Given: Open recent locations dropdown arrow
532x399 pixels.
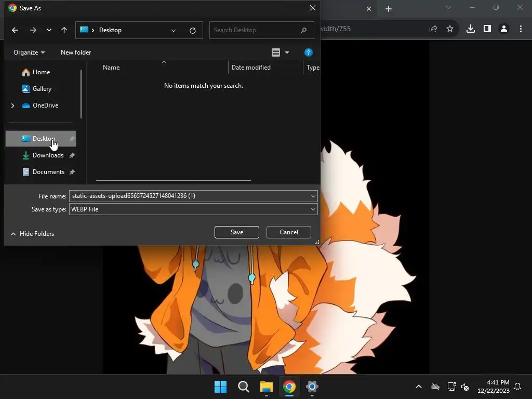Looking at the screenshot, I should tap(49, 30).
